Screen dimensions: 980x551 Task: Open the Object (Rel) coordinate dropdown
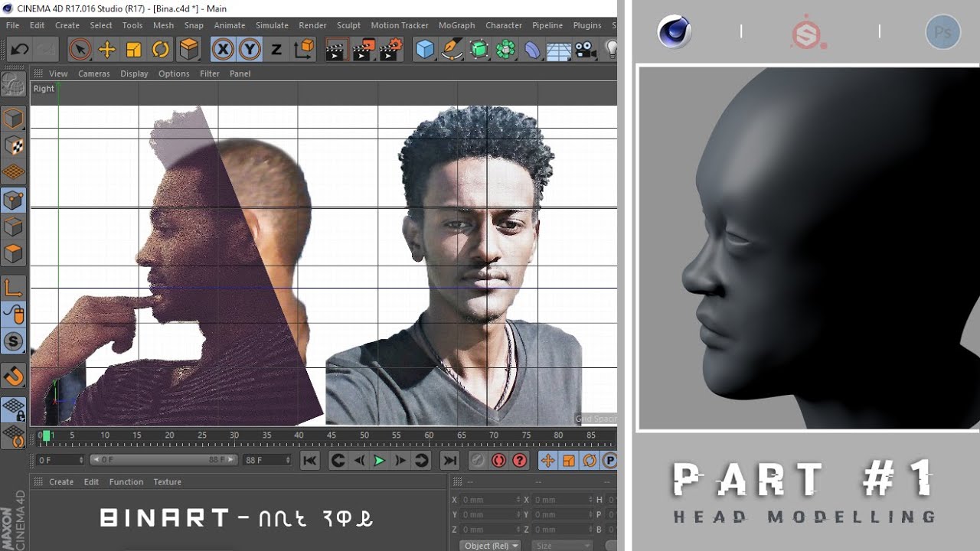(x=490, y=546)
